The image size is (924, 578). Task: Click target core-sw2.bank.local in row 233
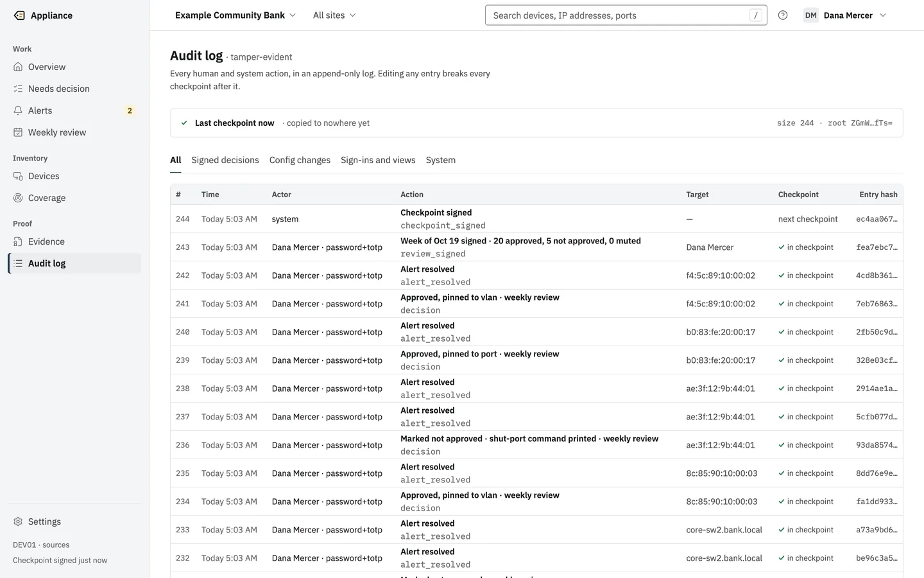(724, 530)
